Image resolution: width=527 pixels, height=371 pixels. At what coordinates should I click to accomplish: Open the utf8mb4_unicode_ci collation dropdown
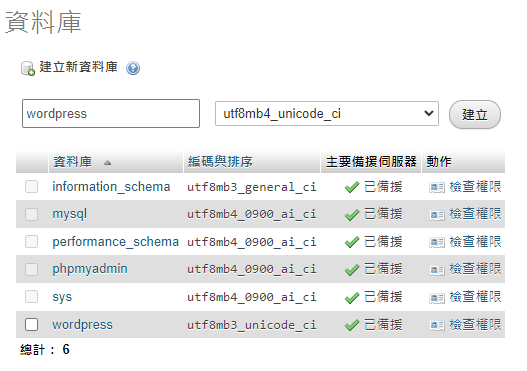point(327,114)
